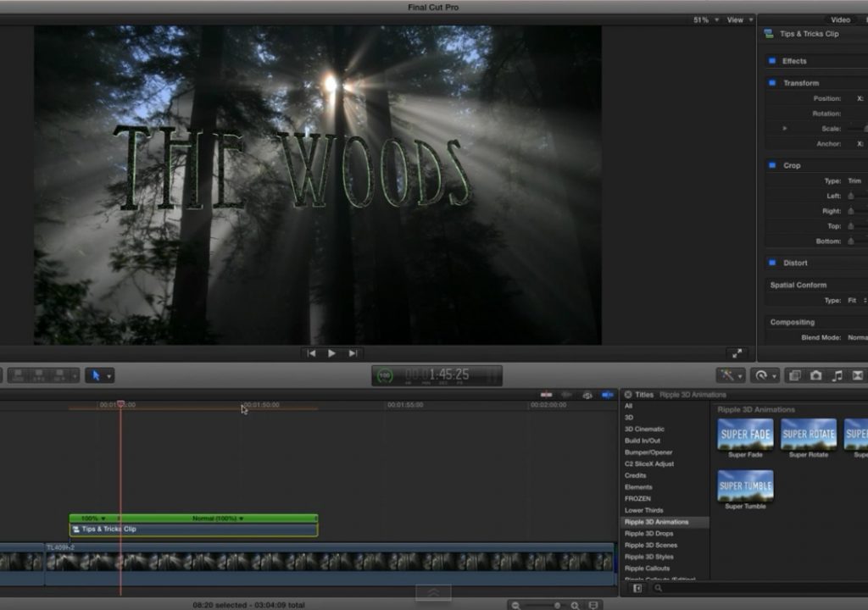The width and height of the screenshot is (868, 610).
Task: Open the Blend Mode dropdown
Action: coord(858,338)
